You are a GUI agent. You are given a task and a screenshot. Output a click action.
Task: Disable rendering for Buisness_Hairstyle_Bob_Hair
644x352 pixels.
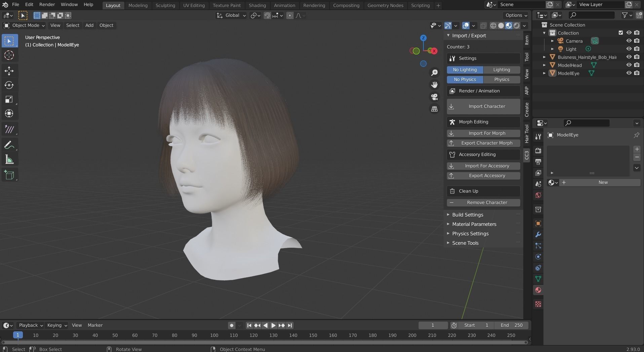pyautogui.click(x=637, y=57)
